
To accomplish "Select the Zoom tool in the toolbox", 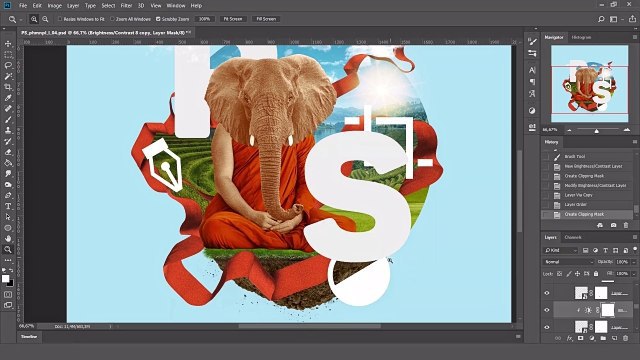I will coord(8,249).
